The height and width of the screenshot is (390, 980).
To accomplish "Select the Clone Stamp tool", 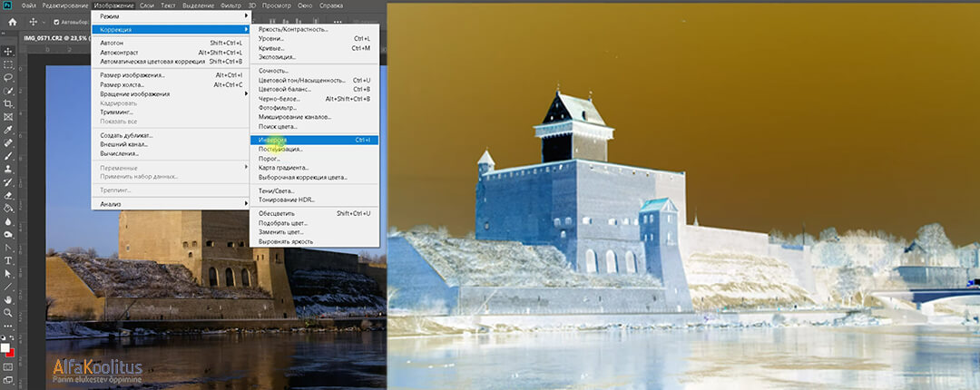I will 8,169.
